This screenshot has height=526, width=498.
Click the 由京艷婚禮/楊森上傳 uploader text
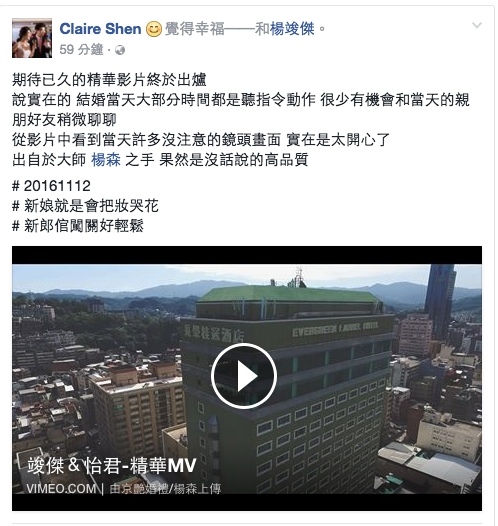click(x=165, y=489)
